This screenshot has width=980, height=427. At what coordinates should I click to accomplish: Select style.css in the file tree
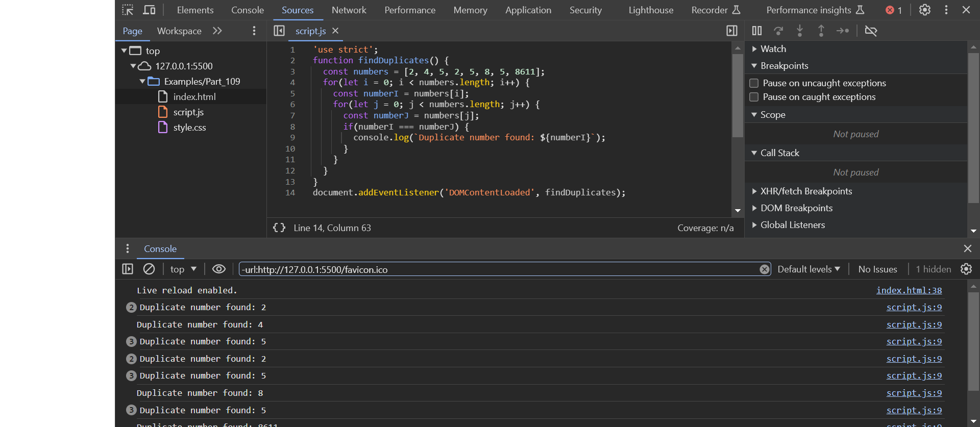(x=189, y=128)
